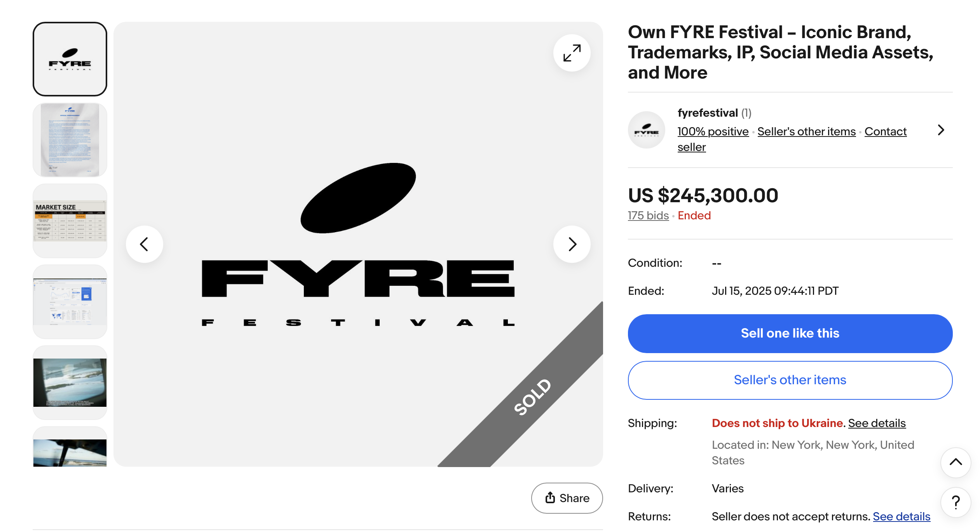
Task: Open the help question mark button
Action: (x=956, y=502)
